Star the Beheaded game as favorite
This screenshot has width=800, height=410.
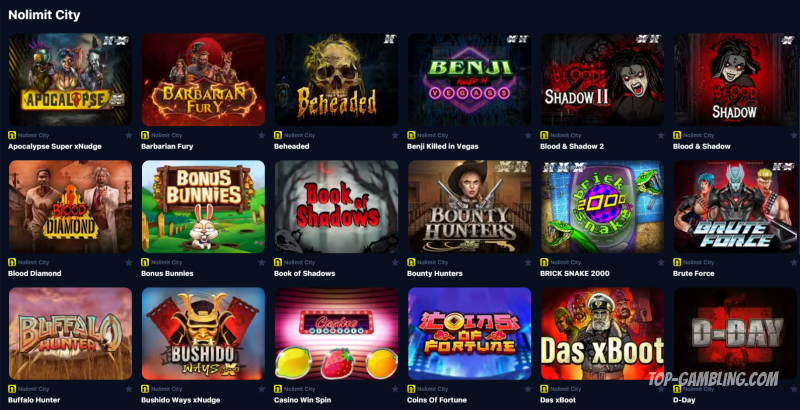click(x=395, y=135)
